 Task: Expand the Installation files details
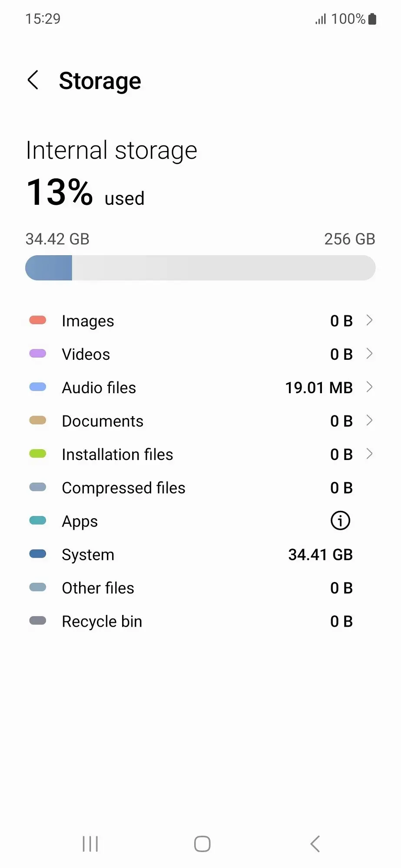coord(370,454)
